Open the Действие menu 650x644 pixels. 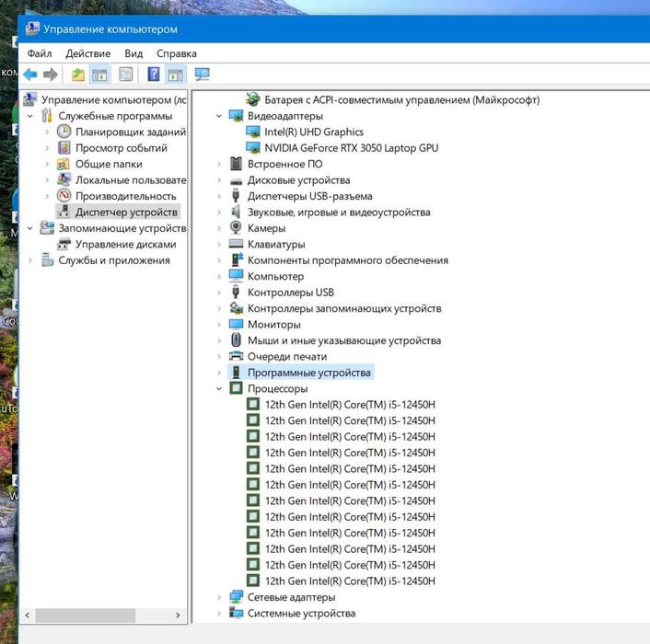[87, 53]
